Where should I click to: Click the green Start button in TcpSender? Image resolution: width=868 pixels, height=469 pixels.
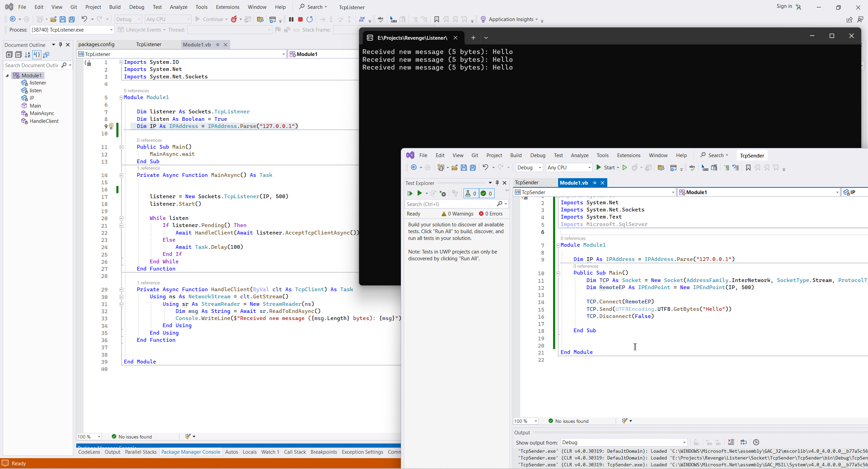(x=606, y=168)
